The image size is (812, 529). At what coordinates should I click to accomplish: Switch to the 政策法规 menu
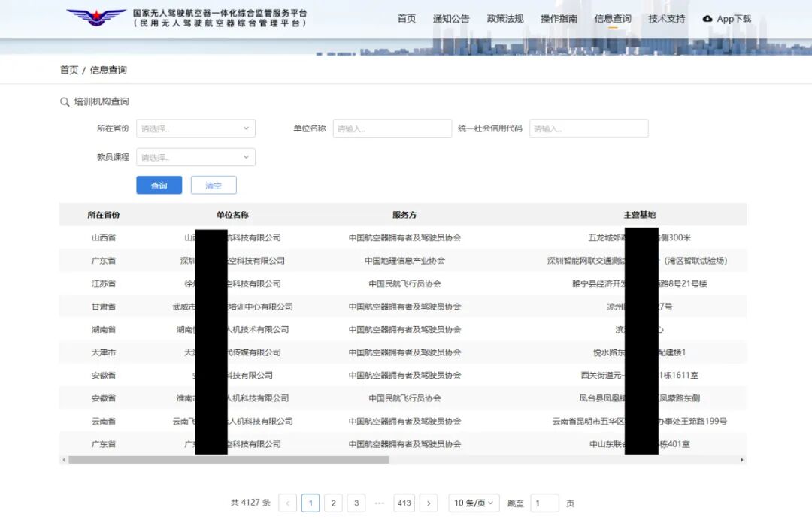tap(505, 19)
